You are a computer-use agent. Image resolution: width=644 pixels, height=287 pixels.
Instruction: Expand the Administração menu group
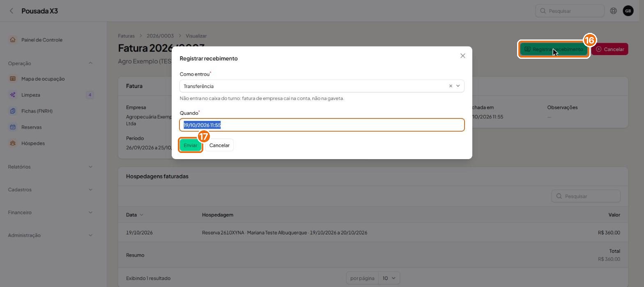tap(90, 235)
